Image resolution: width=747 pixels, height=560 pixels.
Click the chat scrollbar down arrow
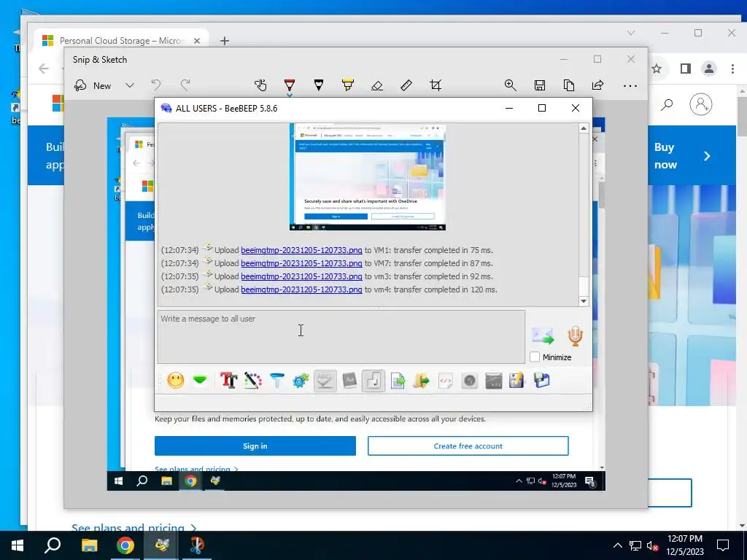point(584,301)
